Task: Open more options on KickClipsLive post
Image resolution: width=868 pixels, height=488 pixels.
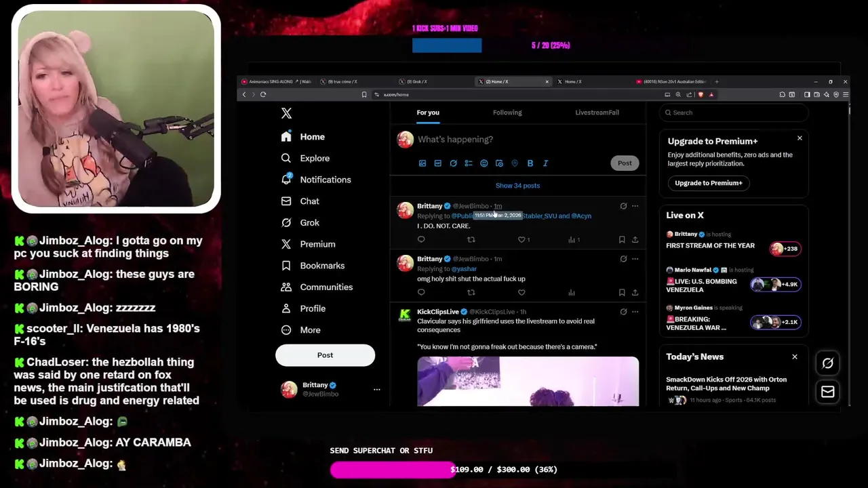Action: 635,312
